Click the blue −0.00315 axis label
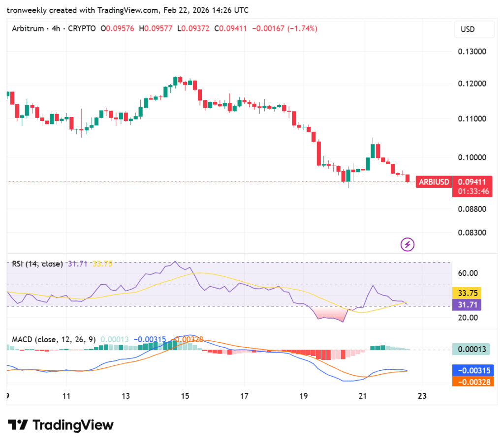This screenshot has width=504, height=445. pos(473,371)
